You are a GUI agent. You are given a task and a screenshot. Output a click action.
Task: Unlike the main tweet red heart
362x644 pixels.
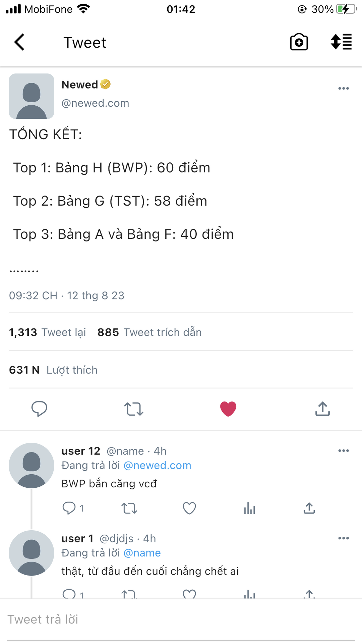point(228,409)
